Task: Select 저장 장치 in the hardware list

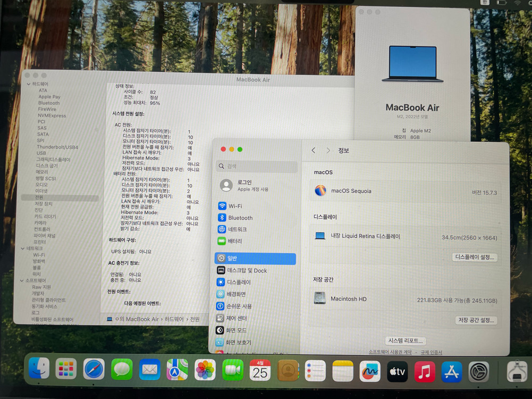Action: click(44, 204)
